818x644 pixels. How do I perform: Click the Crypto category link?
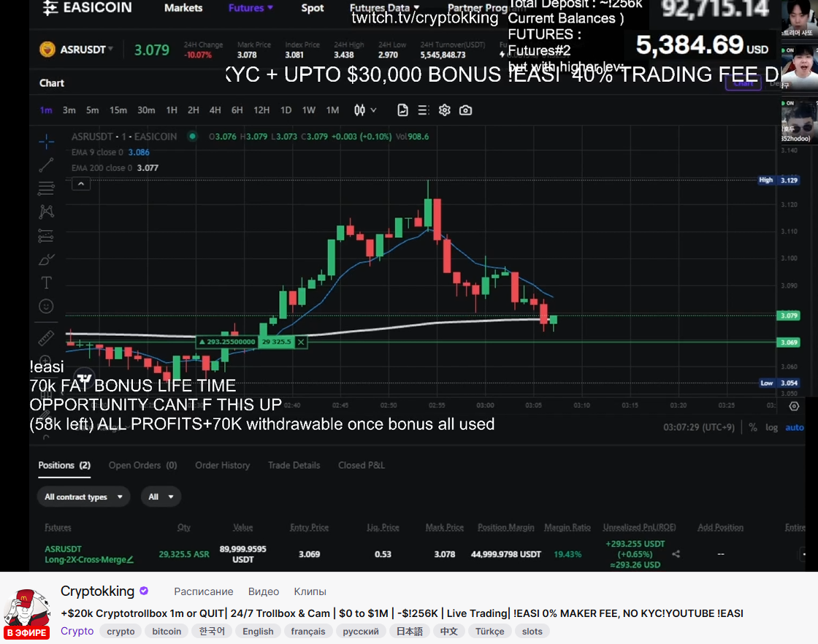[x=77, y=631]
